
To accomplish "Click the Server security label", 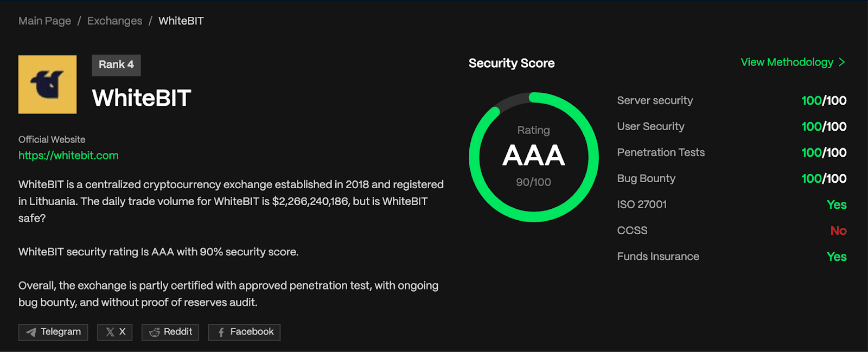I will pos(655,100).
